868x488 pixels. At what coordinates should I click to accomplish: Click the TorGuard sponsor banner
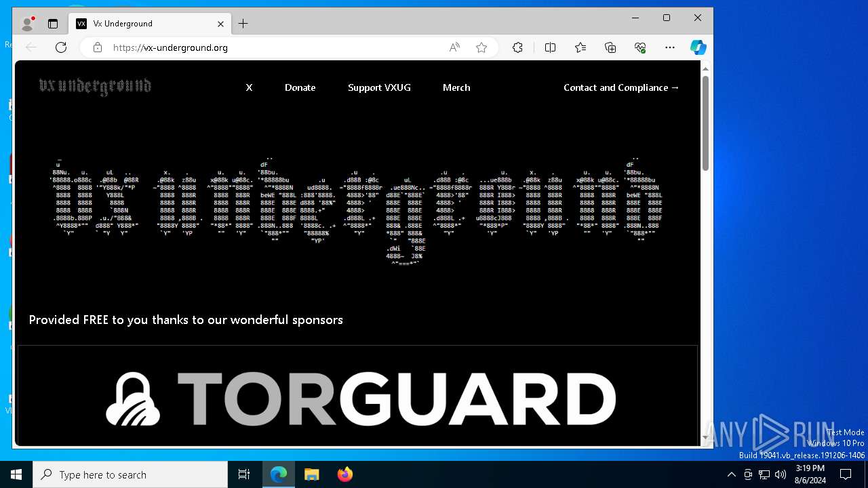(x=357, y=395)
